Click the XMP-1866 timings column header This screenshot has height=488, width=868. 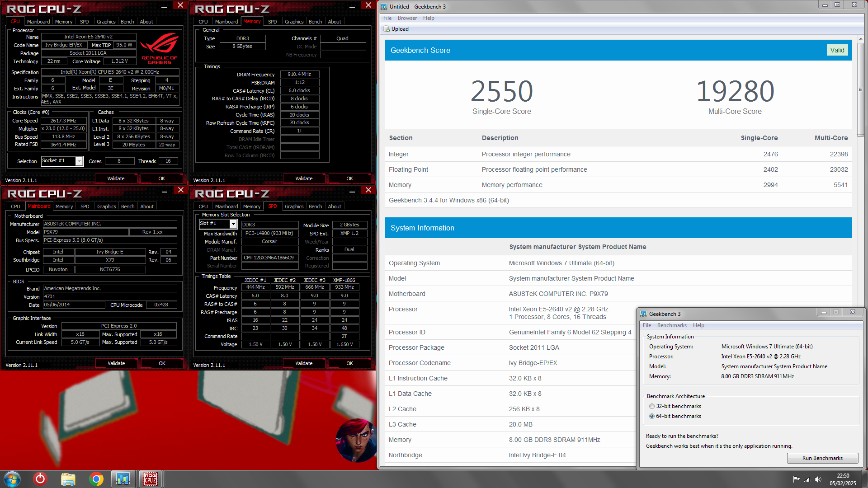click(344, 280)
